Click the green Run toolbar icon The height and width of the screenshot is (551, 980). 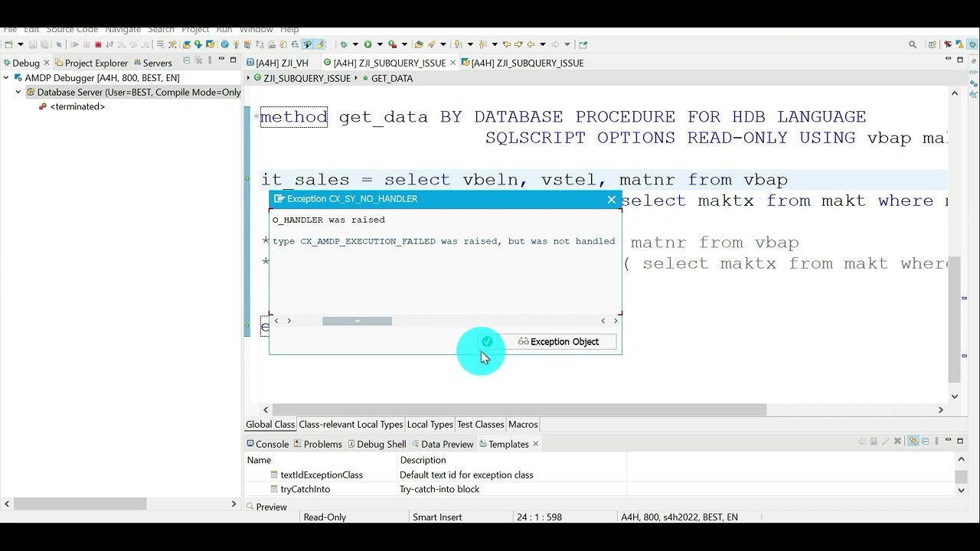click(x=368, y=44)
